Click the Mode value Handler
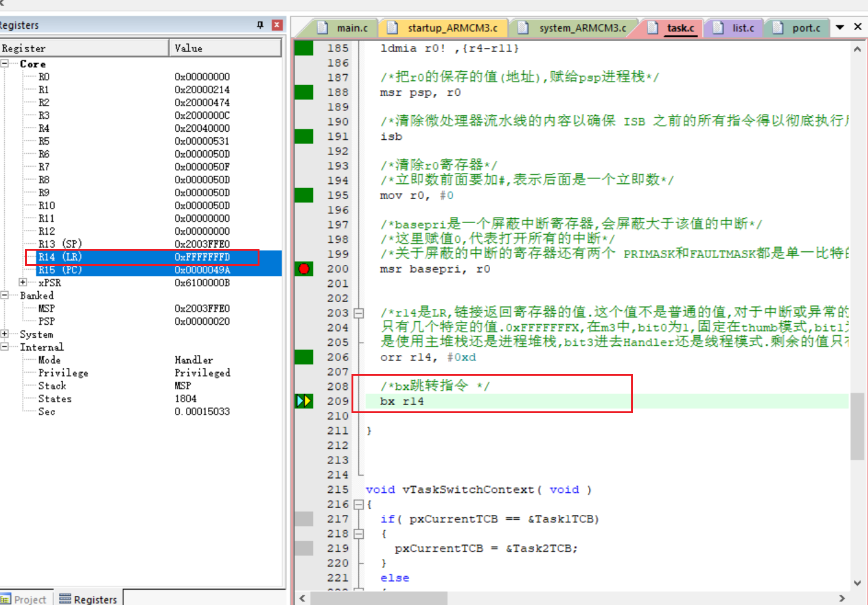This screenshot has width=868, height=605. tap(193, 360)
